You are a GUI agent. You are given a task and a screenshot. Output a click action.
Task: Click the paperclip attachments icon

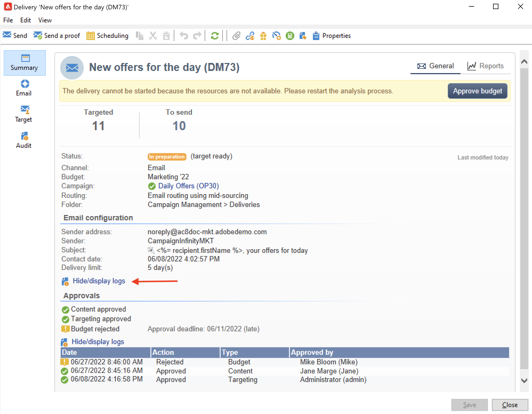(236, 36)
